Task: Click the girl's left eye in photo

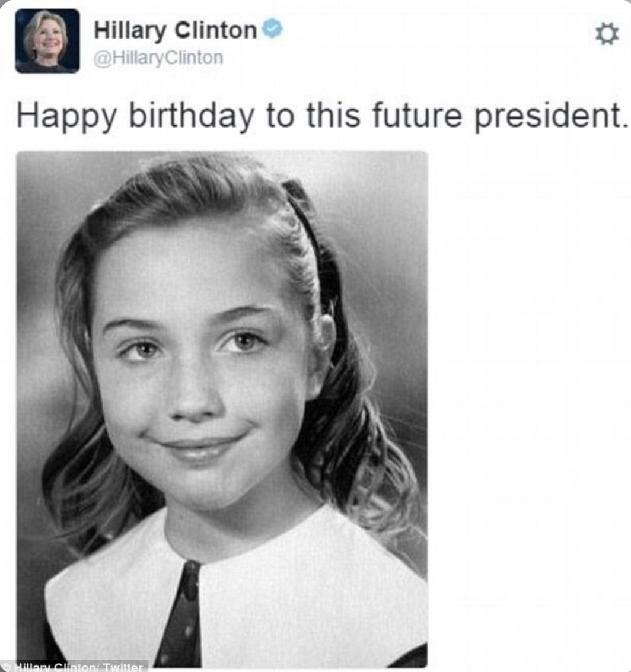Action: (x=243, y=342)
